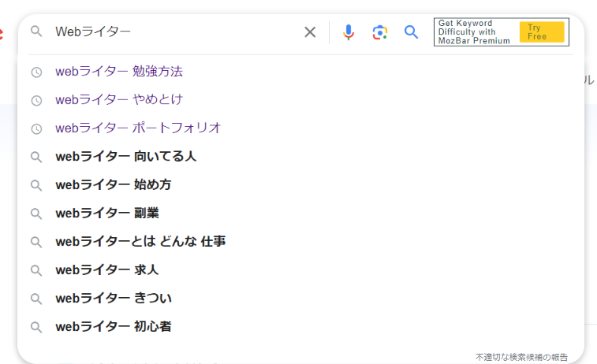597x364 pixels.
Task: Start voice search with microphone icon
Action: 349,32
